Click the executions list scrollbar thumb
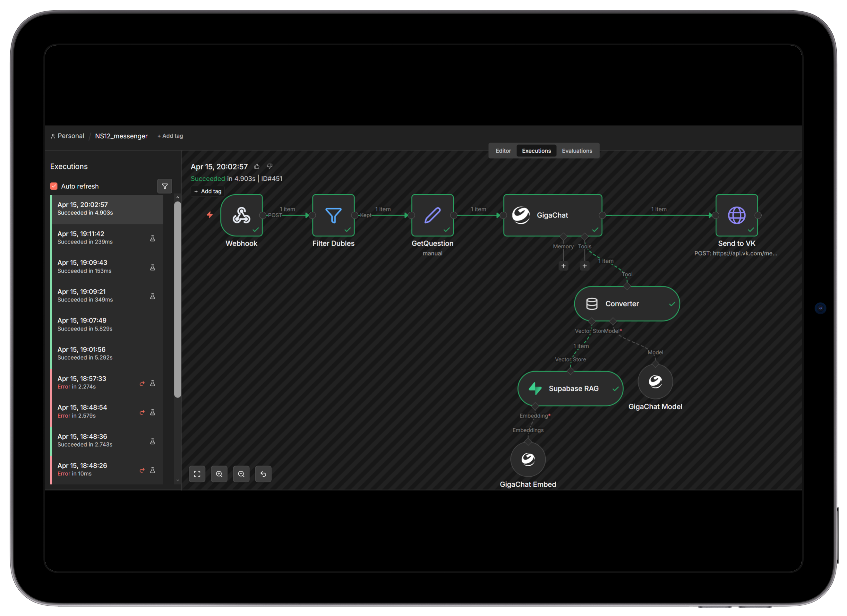The image size is (847, 616). pos(178,300)
